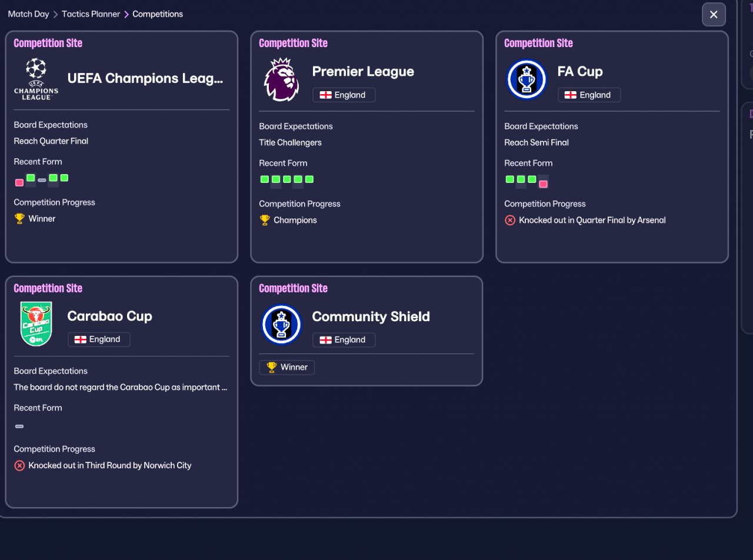Click 'Winner' progress text in Champions League card

42,219
